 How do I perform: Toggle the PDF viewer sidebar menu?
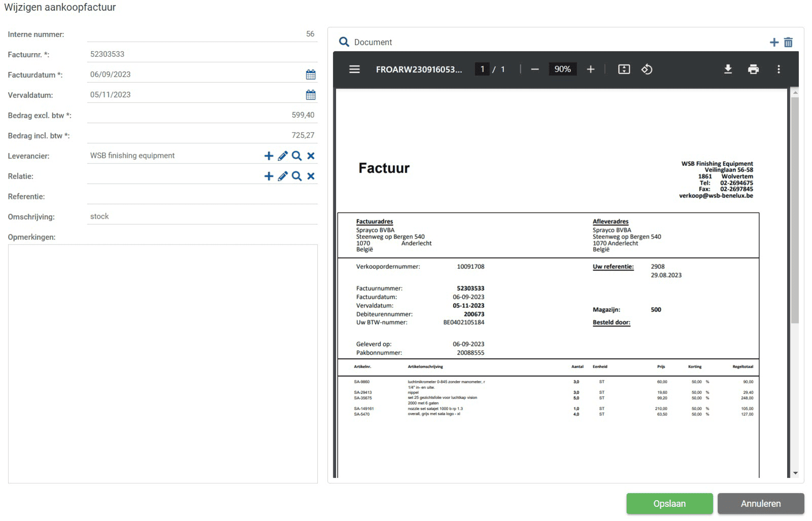tap(354, 69)
